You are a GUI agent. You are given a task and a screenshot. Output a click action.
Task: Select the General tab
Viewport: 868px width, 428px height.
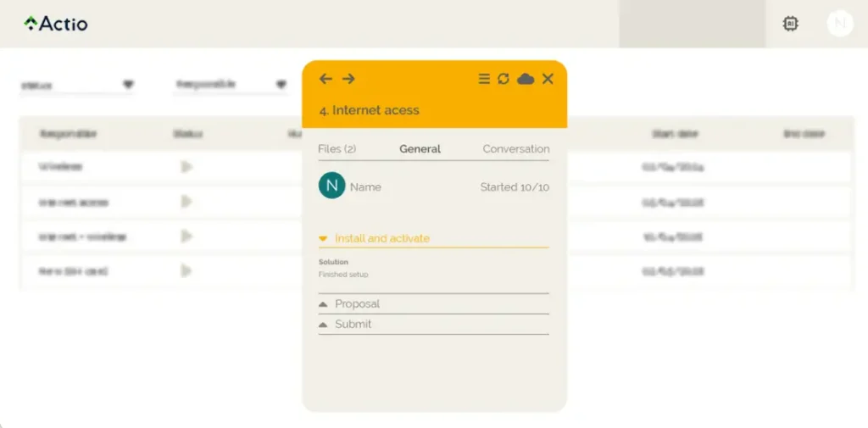(420, 148)
